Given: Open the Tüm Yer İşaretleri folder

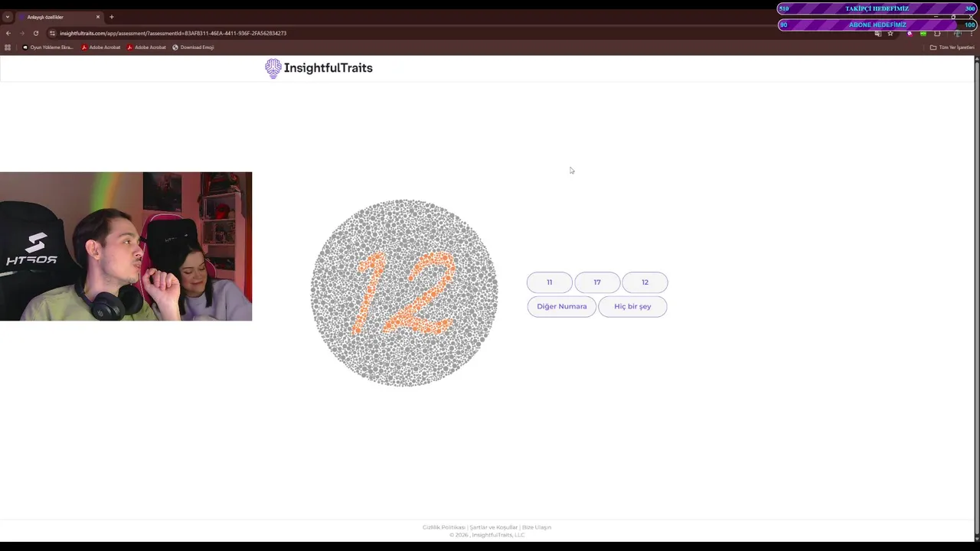Looking at the screenshot, I should pyautogui.click(x=952, y=47).
